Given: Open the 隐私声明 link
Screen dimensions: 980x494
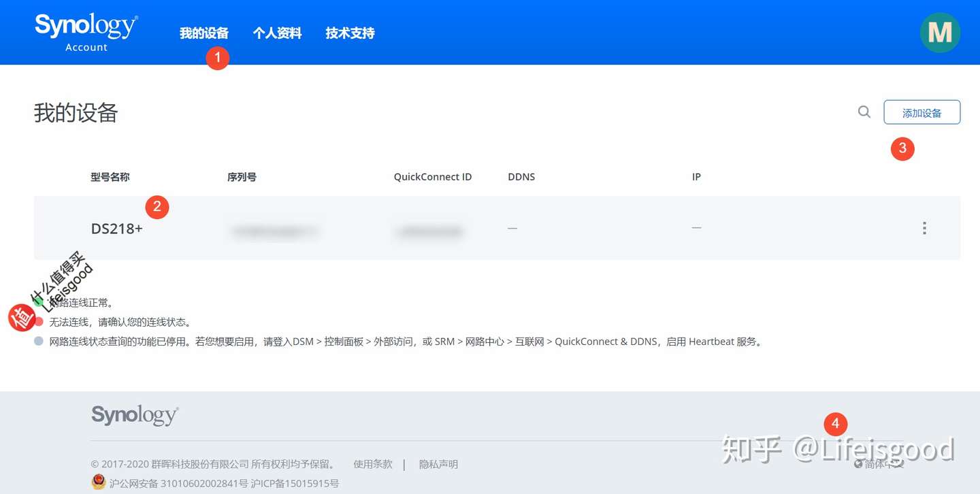Looking at the screenshot, I should pos(438,464).
